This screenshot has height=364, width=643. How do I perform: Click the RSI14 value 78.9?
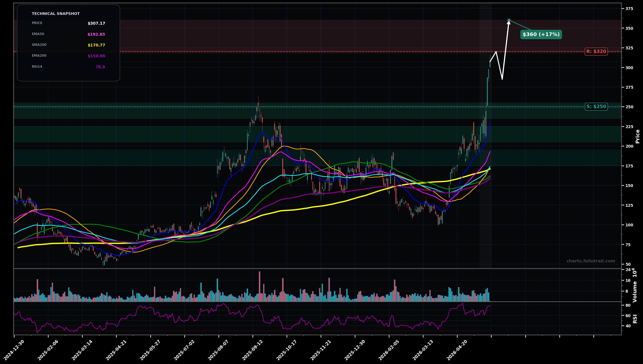point(100,67)
